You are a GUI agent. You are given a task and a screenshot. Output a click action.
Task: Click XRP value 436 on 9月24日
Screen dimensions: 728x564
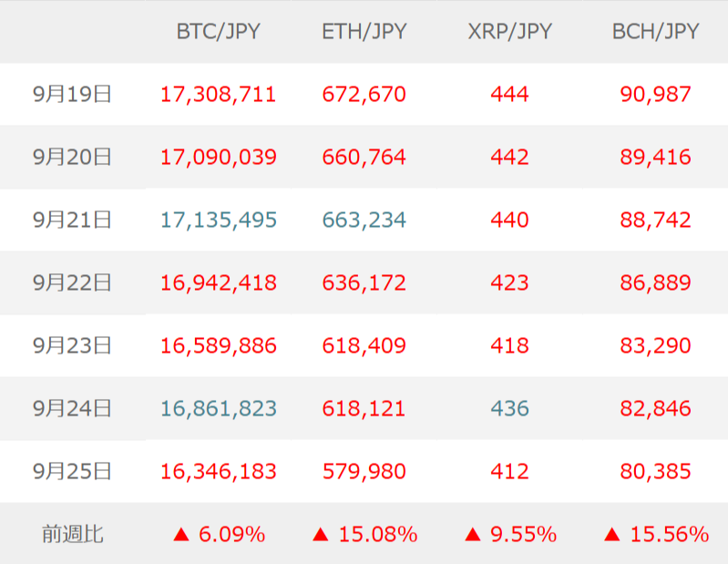509,409
